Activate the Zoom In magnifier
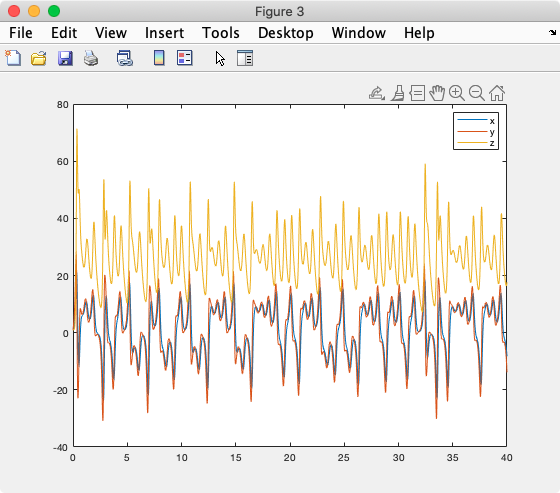560x493 pixels. 457,93
